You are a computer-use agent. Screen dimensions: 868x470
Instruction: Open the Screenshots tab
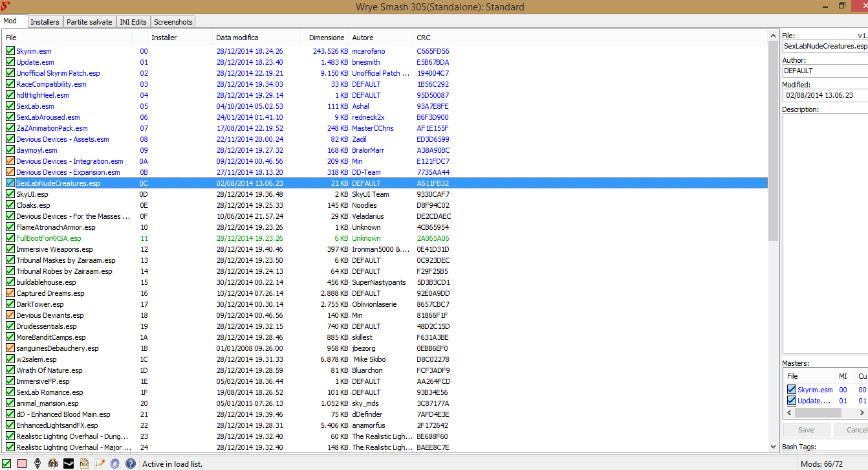point(173,22)
